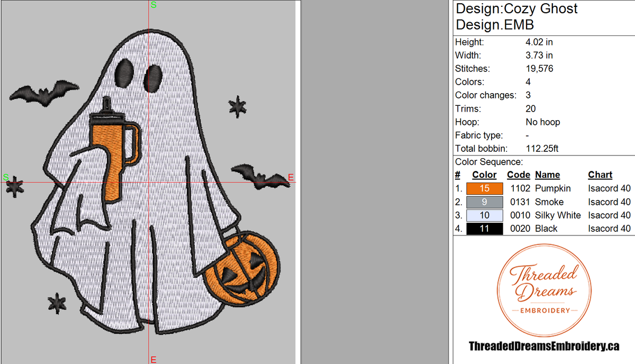Click the thread code '0131'

tap(520, 202)
